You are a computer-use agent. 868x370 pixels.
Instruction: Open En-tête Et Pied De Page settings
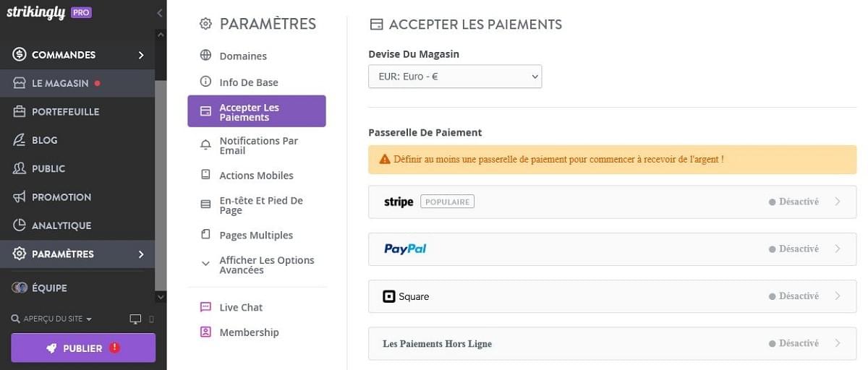pyautogui.click(x=260, y=205)
